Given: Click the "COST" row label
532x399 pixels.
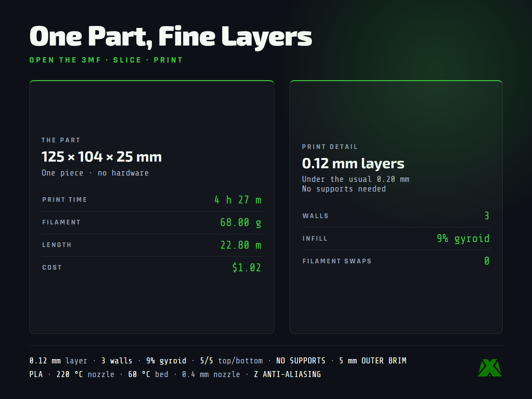Looking at the screenshot, I should [x=52, y=268].
